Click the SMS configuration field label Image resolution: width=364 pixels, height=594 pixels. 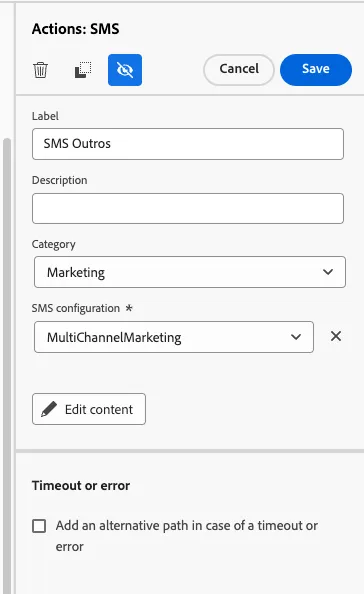click(76, 308)
